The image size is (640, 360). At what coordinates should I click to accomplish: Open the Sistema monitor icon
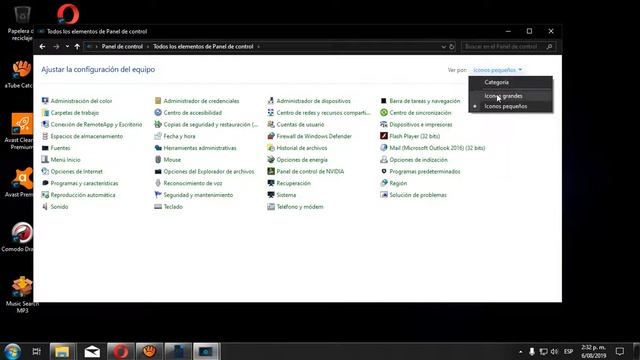click(271, 195)
